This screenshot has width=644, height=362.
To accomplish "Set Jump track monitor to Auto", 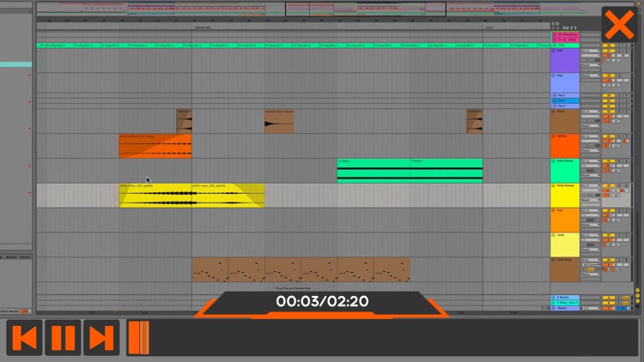I will point(591,244).
